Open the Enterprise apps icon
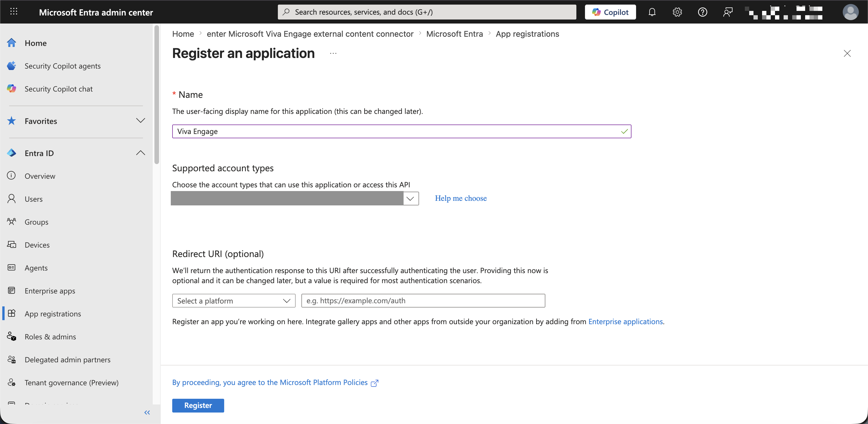Image resolution: width=868 pixels, height=424 pixels. click(12, 290)
